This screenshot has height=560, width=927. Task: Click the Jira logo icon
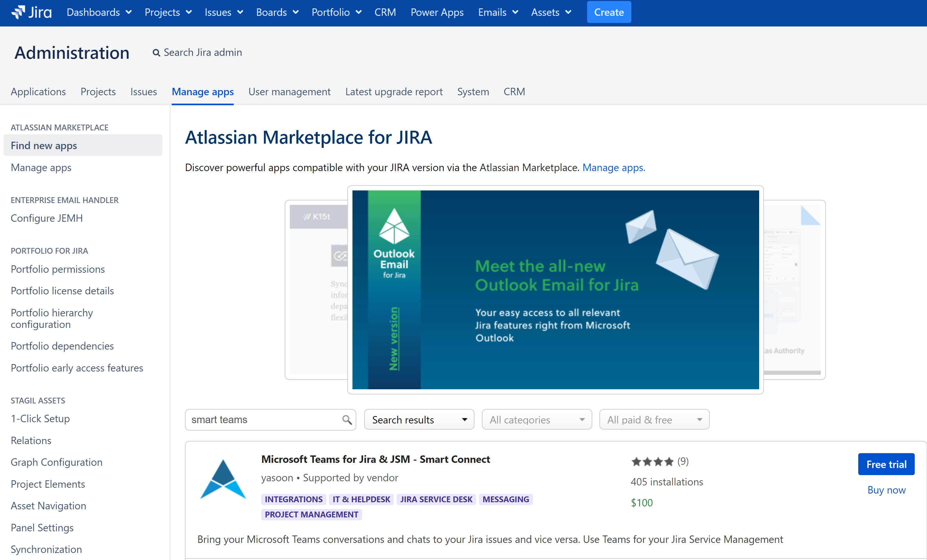19,12
